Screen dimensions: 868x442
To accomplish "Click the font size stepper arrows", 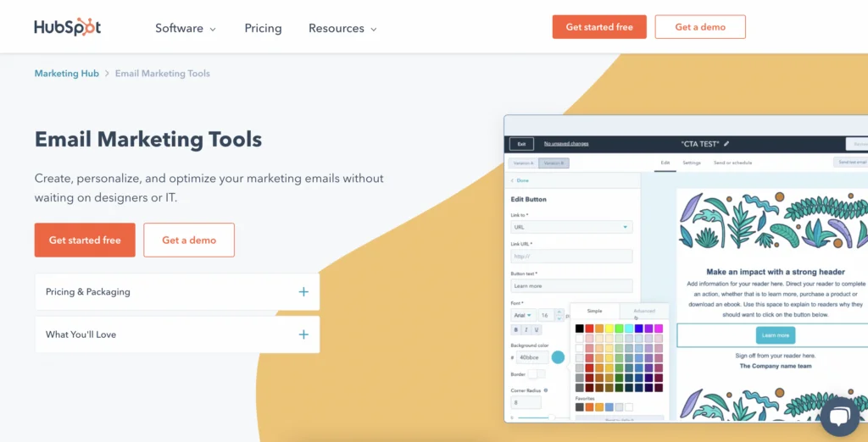I will point(559,315).
